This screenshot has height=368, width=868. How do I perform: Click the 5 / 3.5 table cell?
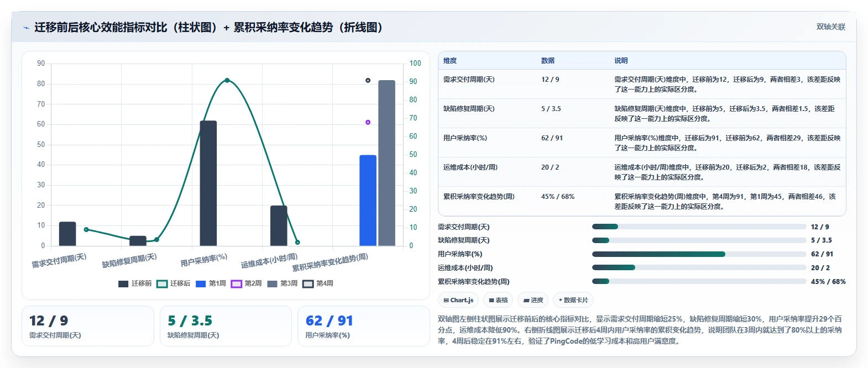click(551, 109)
